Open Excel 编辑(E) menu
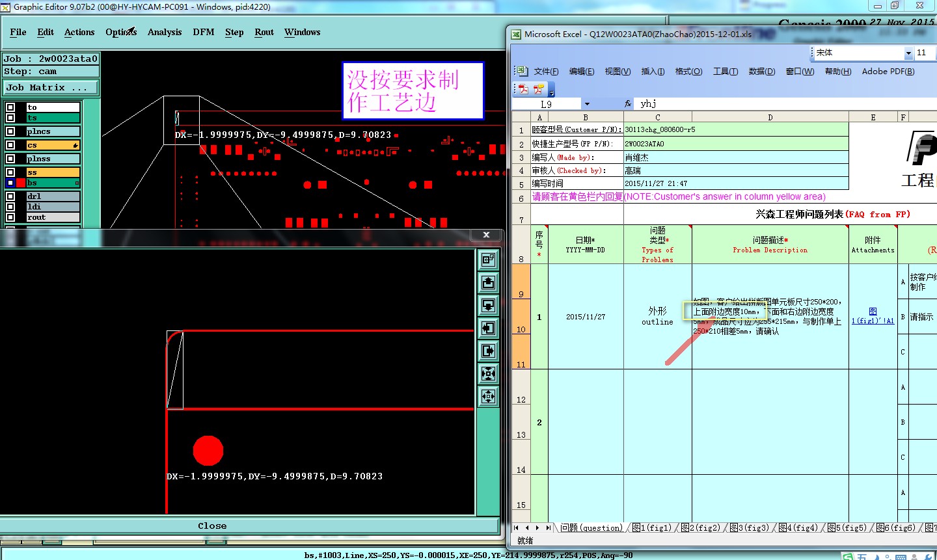937x560 pixels. coord(582,72)
